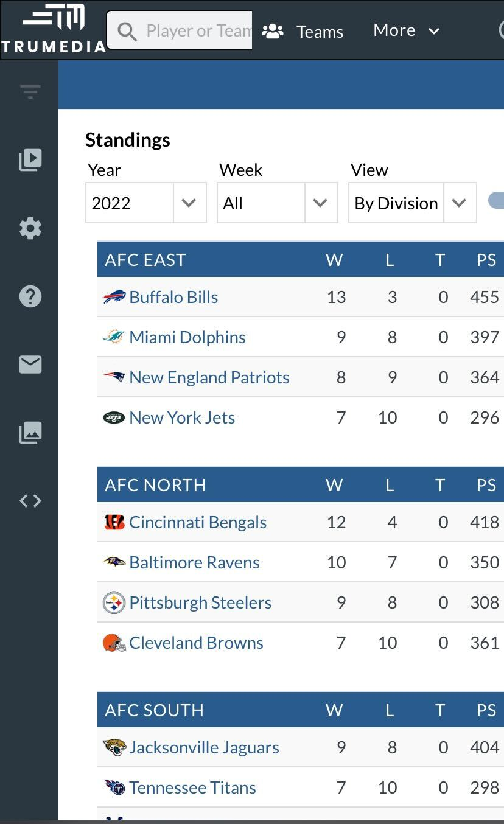Click the Player or Team search field
This screenshot has width=504, height=824.
tap(198, 30)
